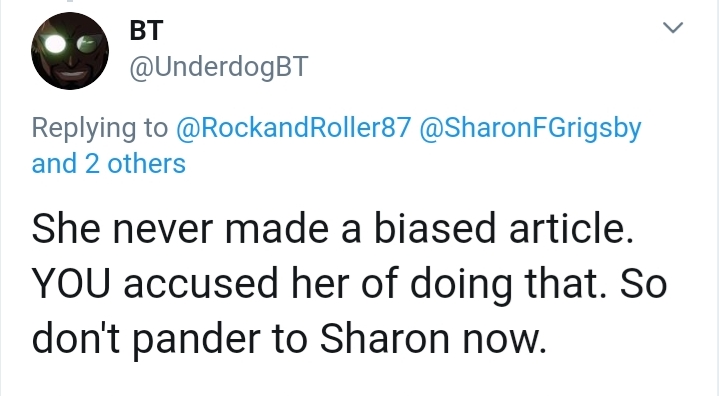The image size is (719, 396).
Task: Click the word "YOU" in the tweet
Action: (71, 283)
